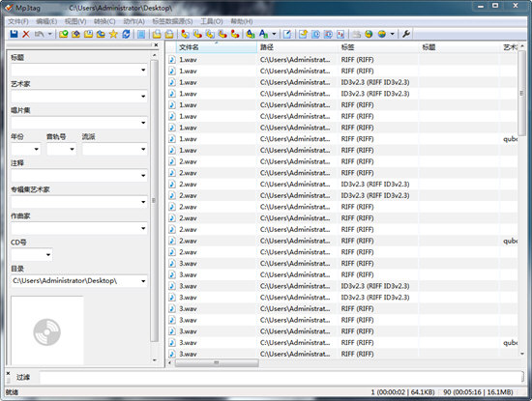
Task: Click the first tag-filename conversion icon
Action: [x=185, y=34]
